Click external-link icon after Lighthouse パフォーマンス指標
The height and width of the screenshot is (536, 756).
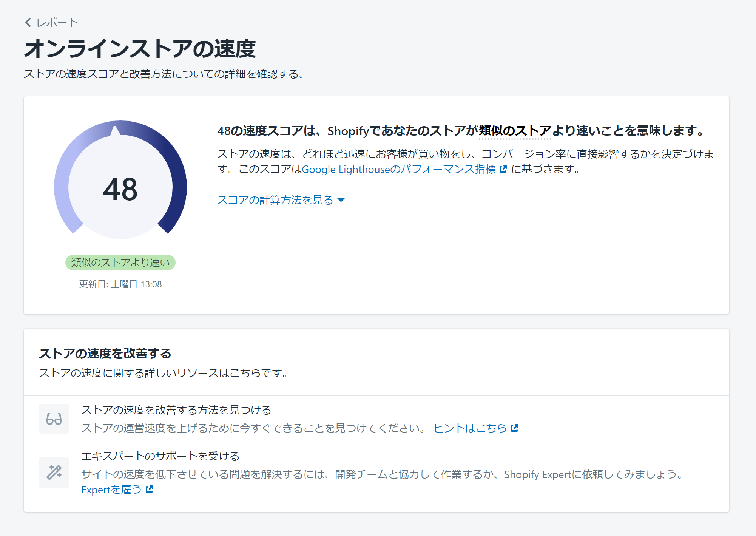(503, 169)
